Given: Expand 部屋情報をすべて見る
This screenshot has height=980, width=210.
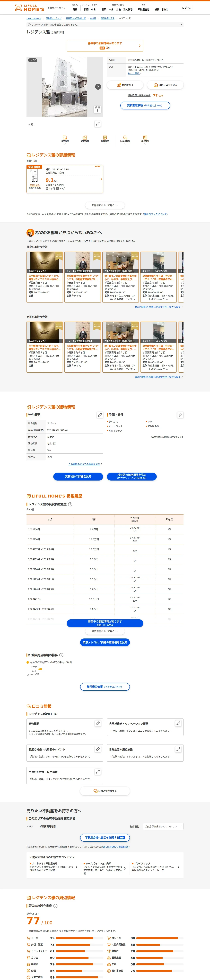Looking at the screenshot, I should (105, 205).
